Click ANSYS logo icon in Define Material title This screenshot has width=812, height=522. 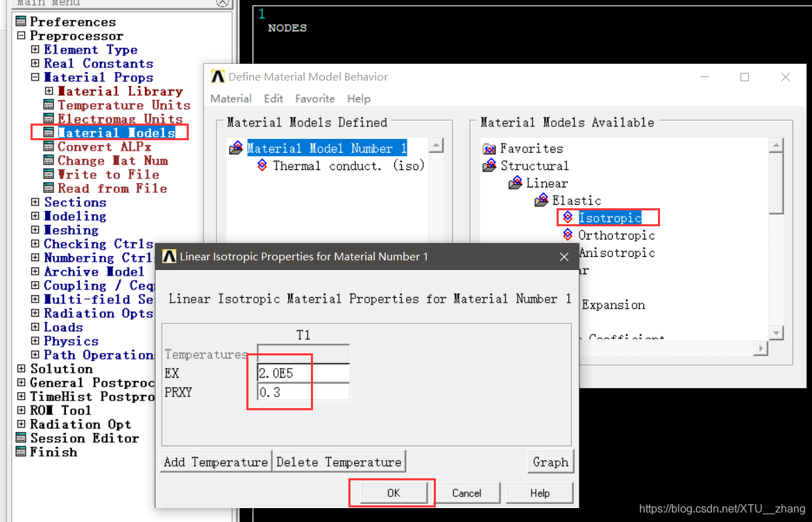217,76
